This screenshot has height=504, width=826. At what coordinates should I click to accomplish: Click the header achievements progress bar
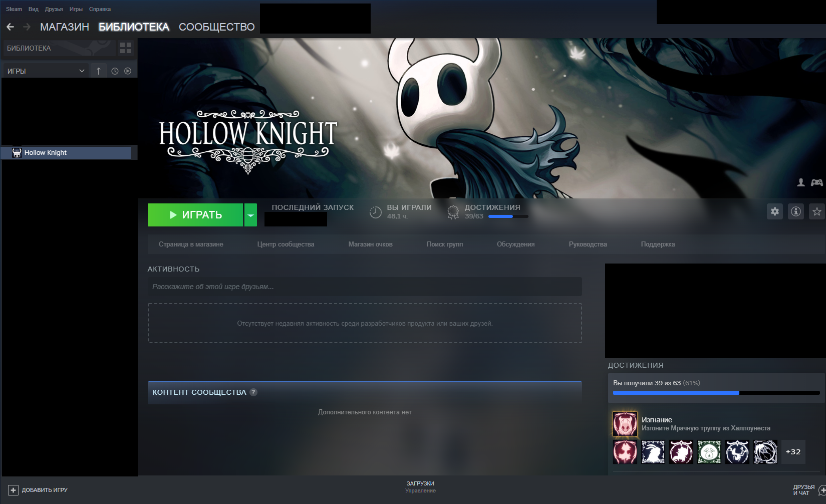point(508,216)
